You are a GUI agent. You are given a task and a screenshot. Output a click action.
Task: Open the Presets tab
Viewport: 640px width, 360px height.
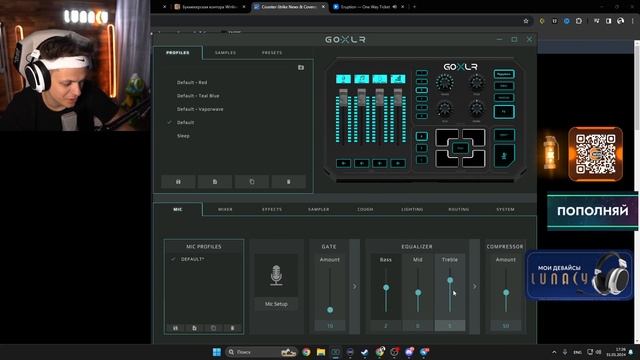(272, 53)
